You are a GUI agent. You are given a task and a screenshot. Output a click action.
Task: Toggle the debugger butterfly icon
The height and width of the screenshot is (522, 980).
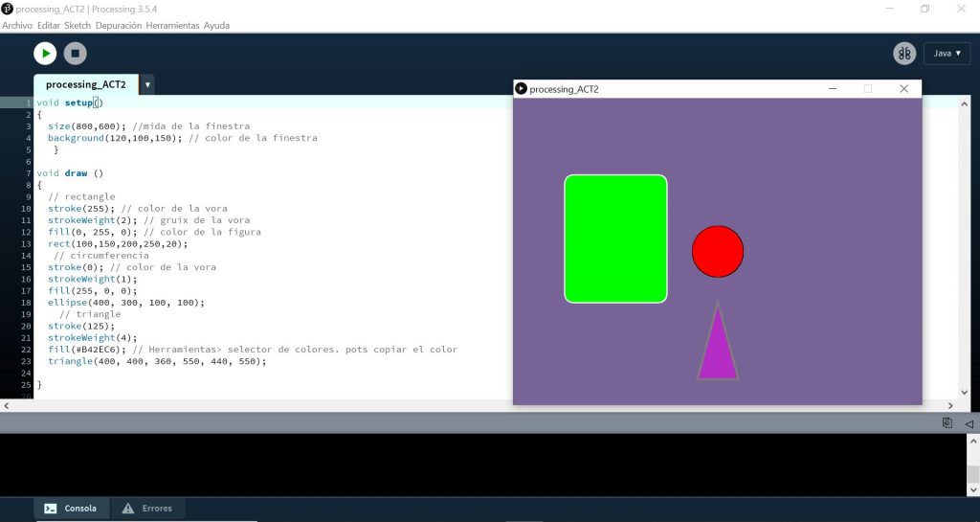(904, 54)
